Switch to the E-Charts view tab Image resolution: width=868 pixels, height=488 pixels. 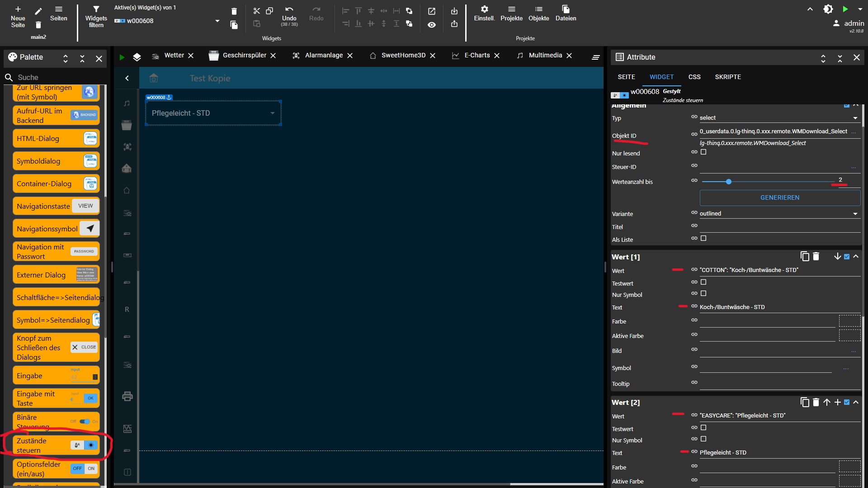tap(477, 55)
